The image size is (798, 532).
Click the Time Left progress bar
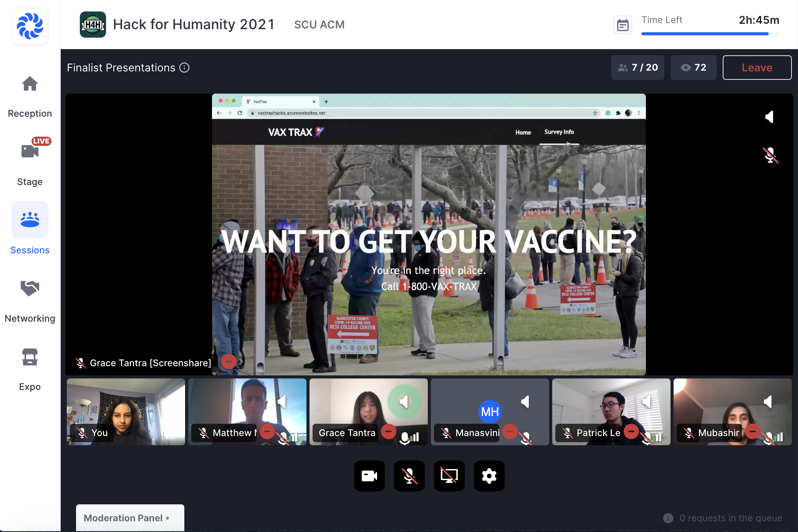[710, 34]
